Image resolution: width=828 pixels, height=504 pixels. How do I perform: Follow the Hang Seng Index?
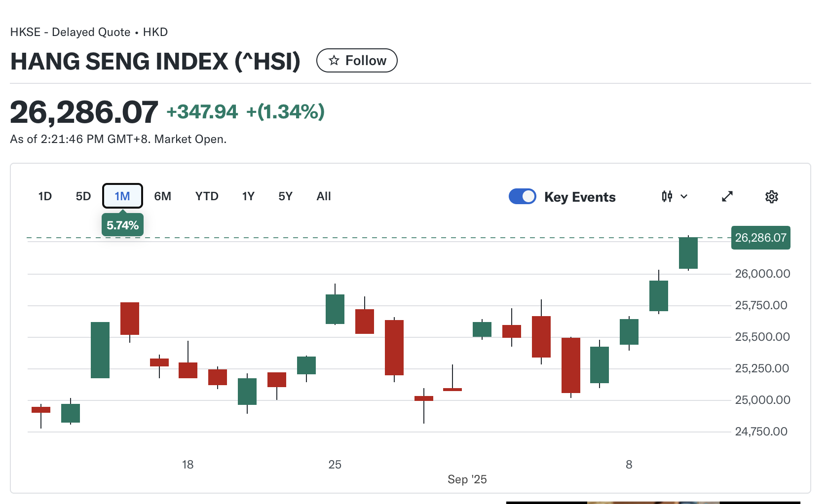(x=357, y=61)
